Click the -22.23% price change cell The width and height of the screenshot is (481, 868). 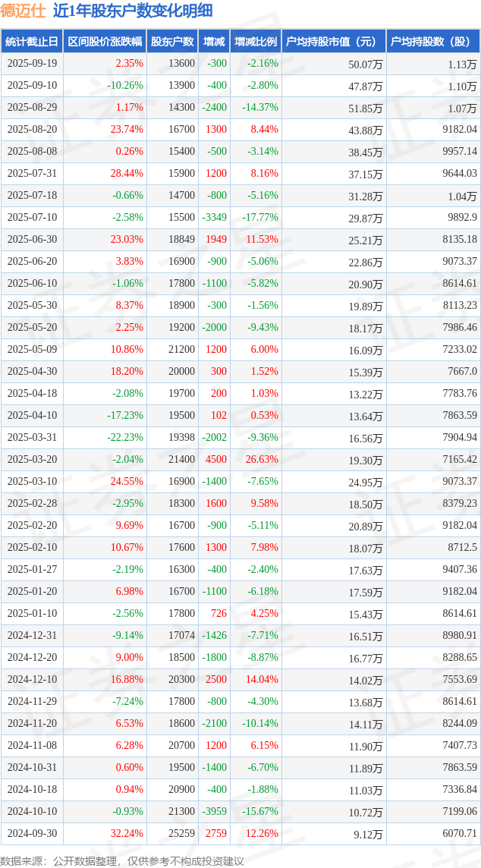pos(125,438)
